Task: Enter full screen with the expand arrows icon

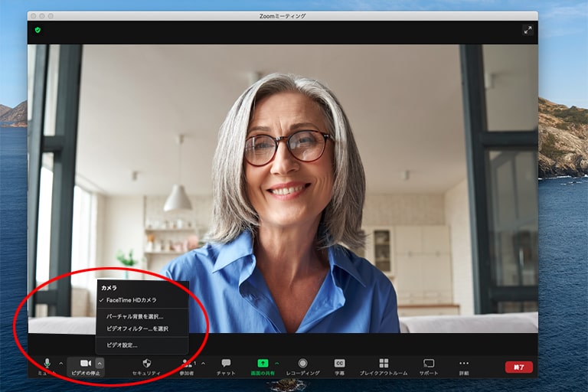Action: point(528,30)
